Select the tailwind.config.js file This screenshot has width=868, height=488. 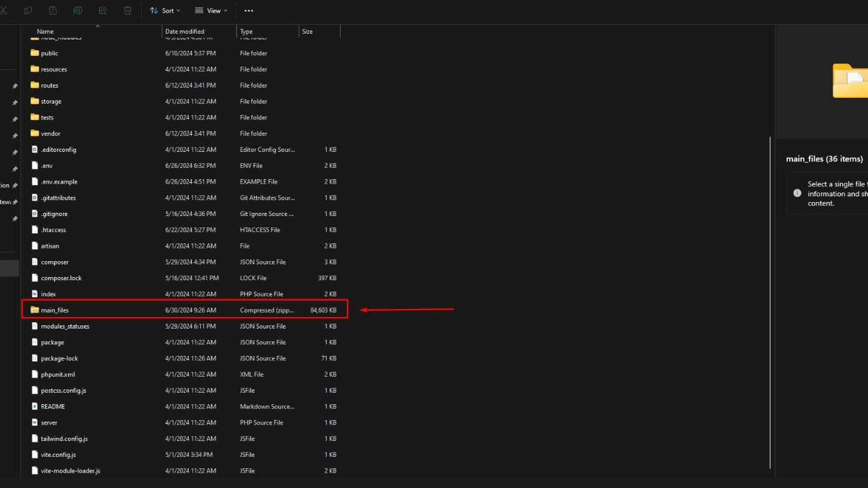[x=64, y=439]
